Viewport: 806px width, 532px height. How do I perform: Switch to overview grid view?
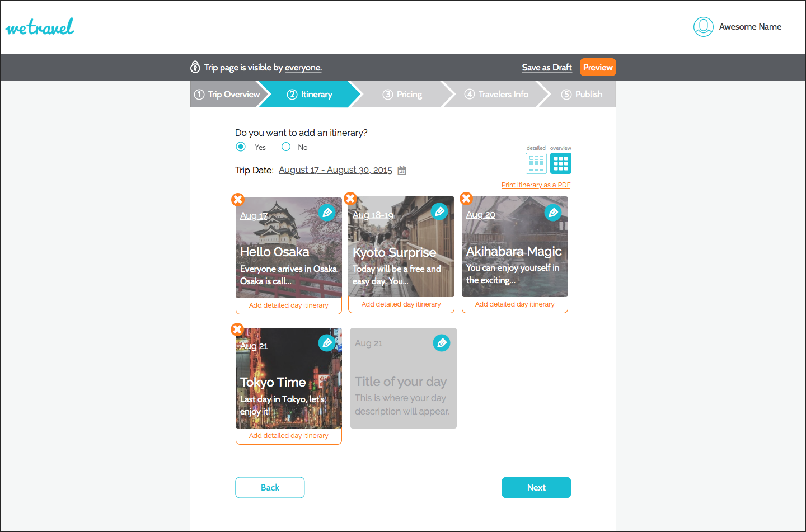[x=561, y=163]
